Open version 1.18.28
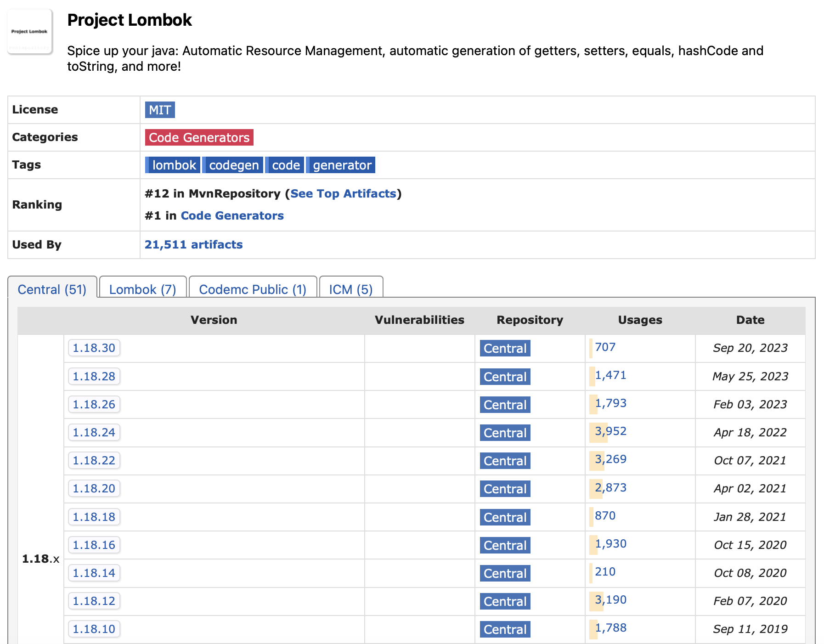The height and width of the screenshot is (644, 824). coord(94,376)
